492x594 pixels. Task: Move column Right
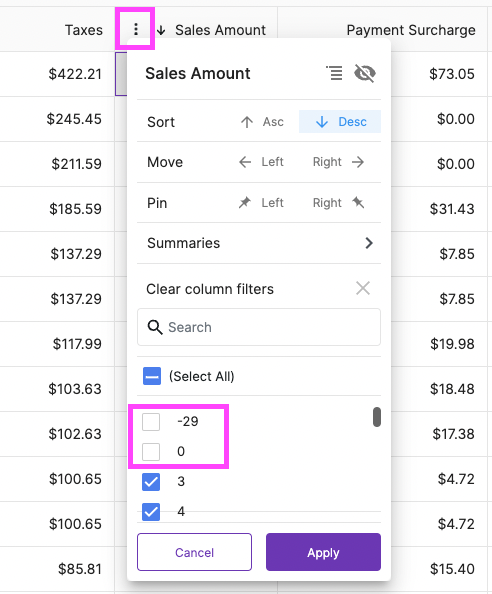click(338, 162)
